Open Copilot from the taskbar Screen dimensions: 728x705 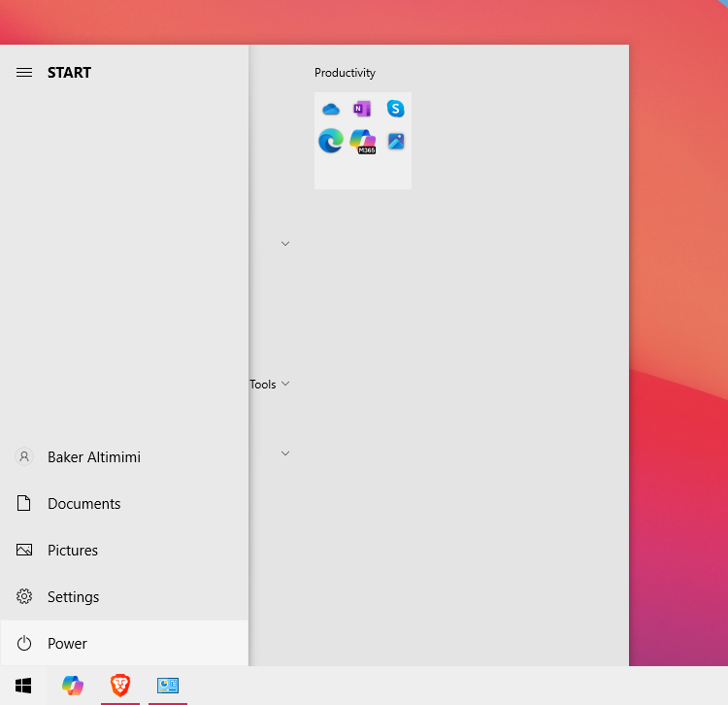click(x=73, y=685)
